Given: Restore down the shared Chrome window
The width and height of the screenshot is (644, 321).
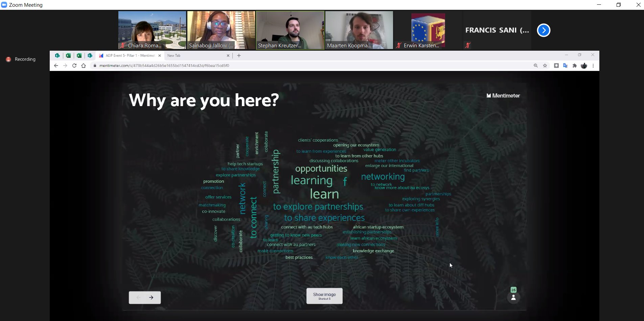Looking at the screenshot, I should pos(580,55).
